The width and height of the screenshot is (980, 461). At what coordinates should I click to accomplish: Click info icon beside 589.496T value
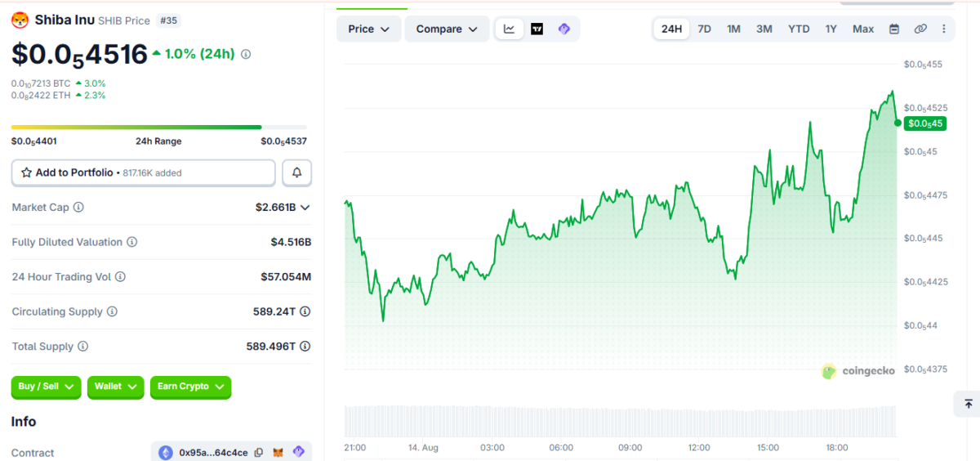[x=305, y=347]
